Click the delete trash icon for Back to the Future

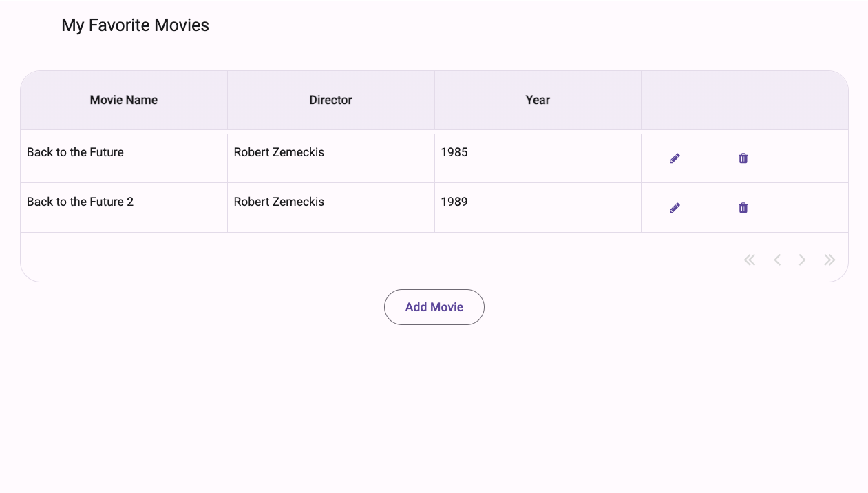point(743,158)
